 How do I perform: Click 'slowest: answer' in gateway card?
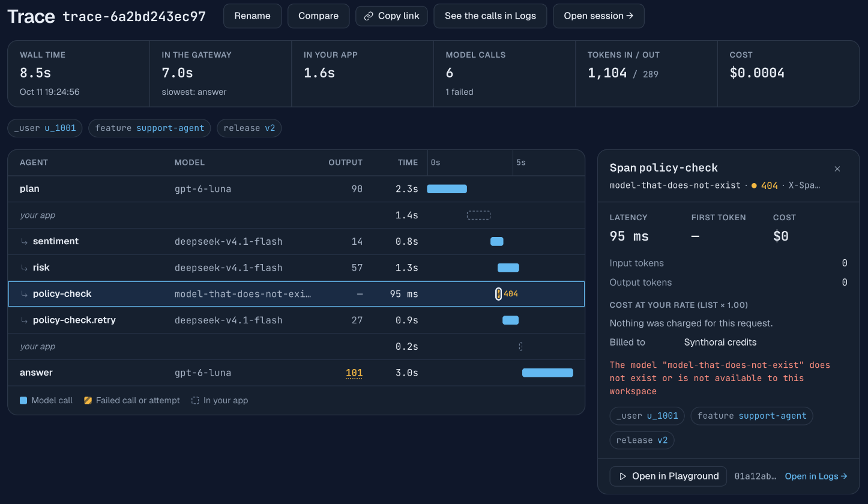(x=194, y=92)
